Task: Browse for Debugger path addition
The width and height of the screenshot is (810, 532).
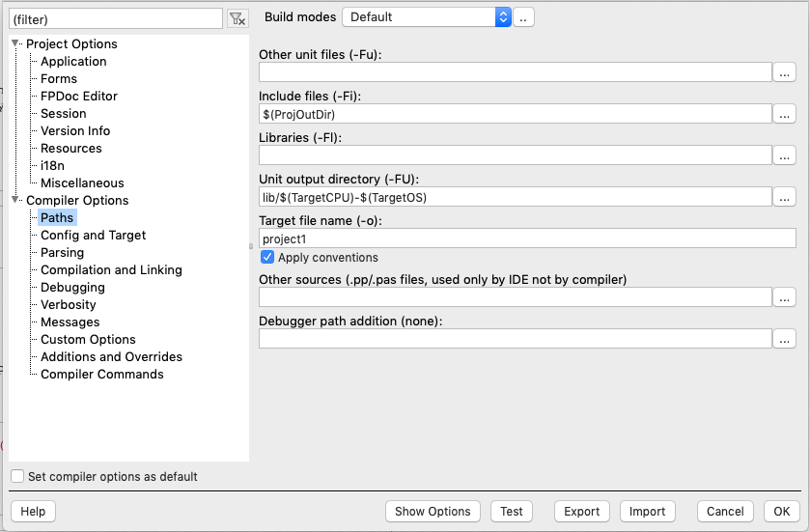Action: [x=784, y=339]
